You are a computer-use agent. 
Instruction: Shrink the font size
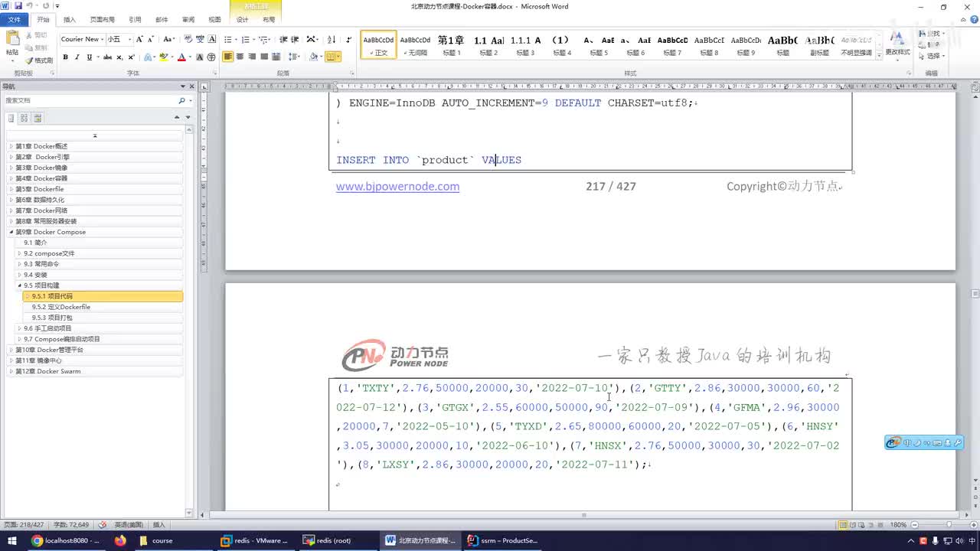click(x=150, y=39)
